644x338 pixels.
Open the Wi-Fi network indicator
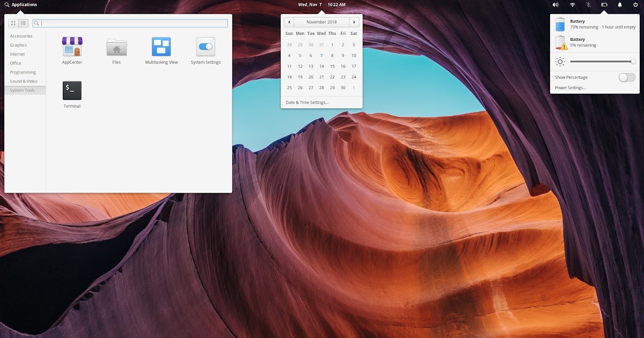[x=573, y=4]
